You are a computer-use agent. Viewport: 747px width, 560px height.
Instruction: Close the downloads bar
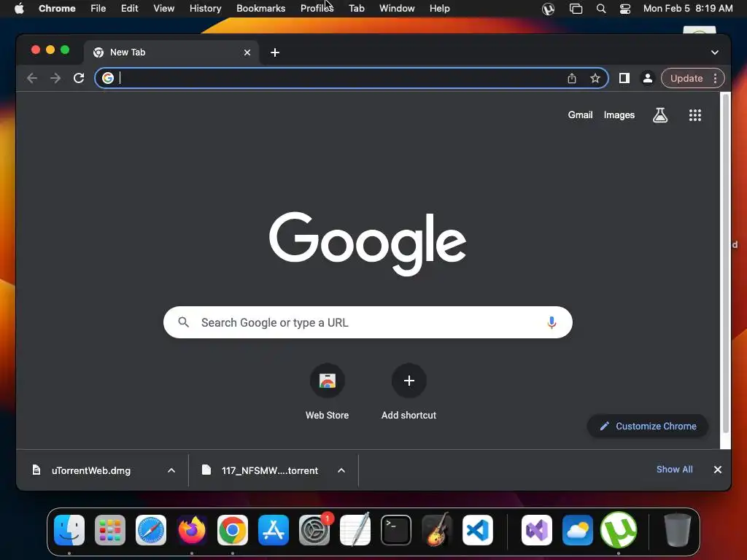click(x=718, y=470)
